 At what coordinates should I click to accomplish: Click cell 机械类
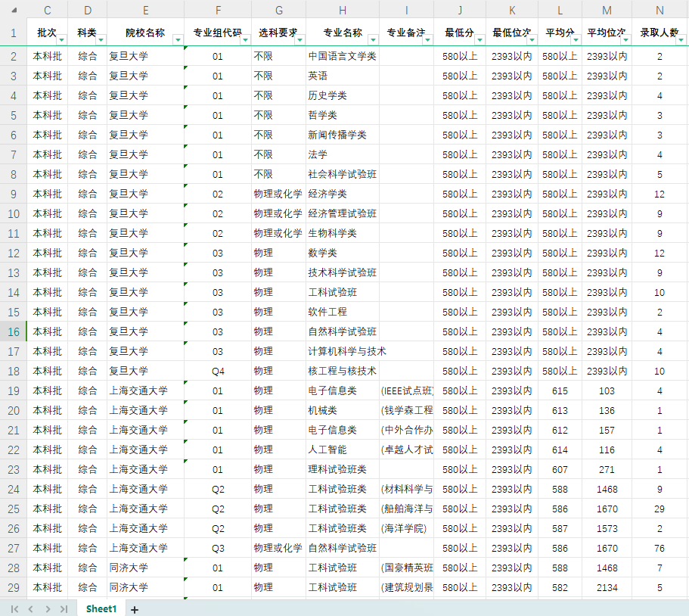coord(343,410)
